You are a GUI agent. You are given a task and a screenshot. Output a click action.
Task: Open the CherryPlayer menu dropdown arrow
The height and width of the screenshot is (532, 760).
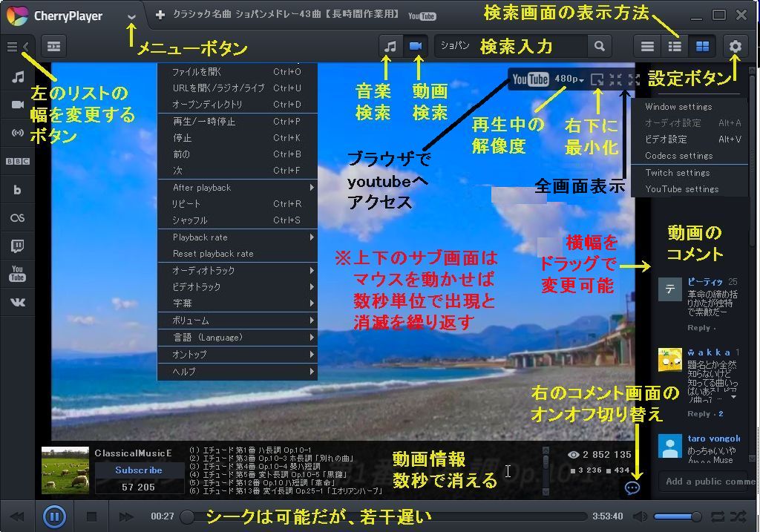131,17
